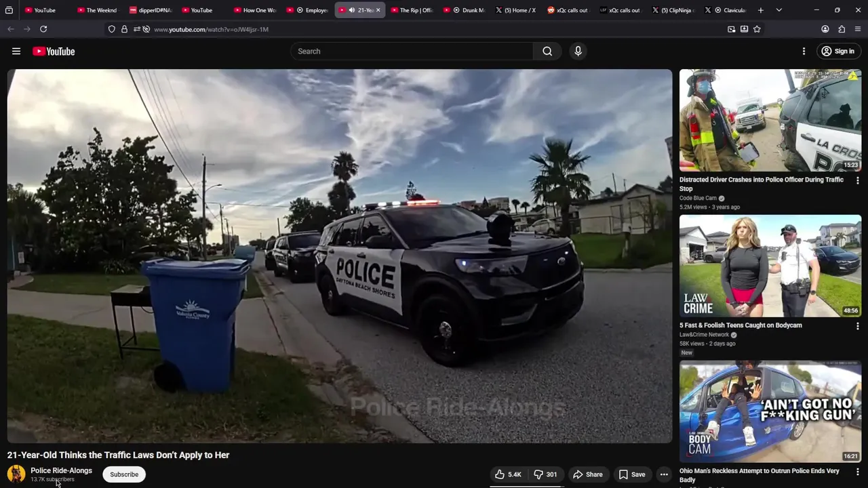Reload the page in the browser

point(43,29)
